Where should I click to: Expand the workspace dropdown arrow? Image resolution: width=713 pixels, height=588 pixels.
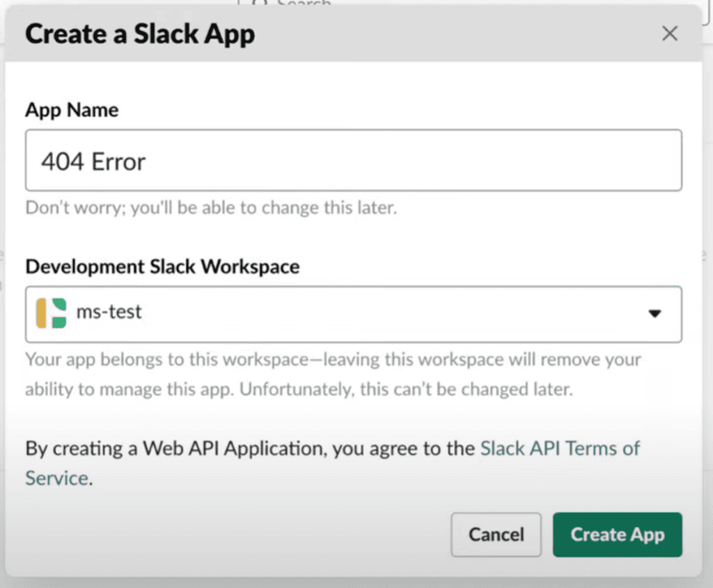654,314
